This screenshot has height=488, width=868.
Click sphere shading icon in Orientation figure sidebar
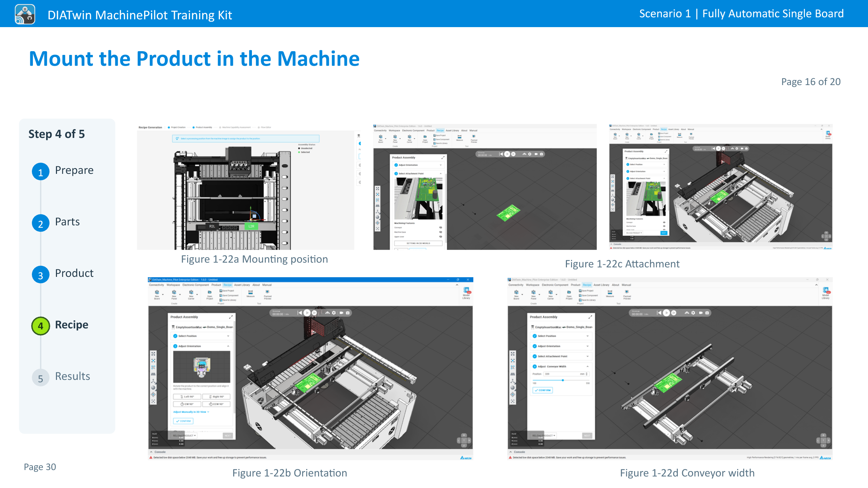tap(153, 388)
